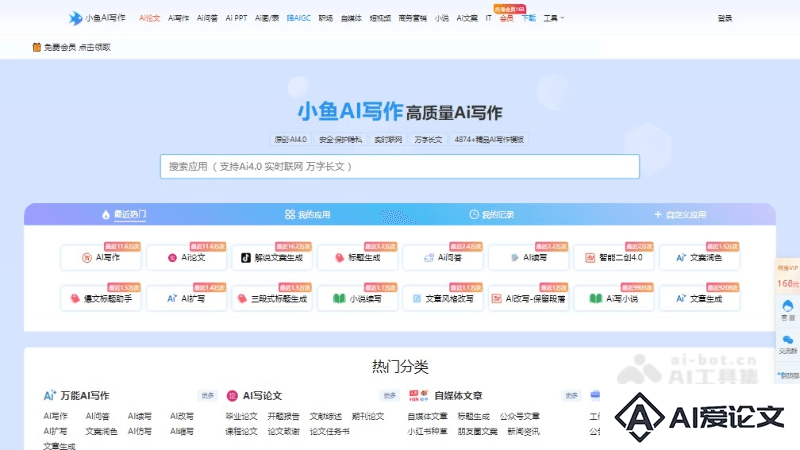The width and height of the screenshot is (800, 450).
Task: Open the 标题生成 app card
Action: coord(358,258)
